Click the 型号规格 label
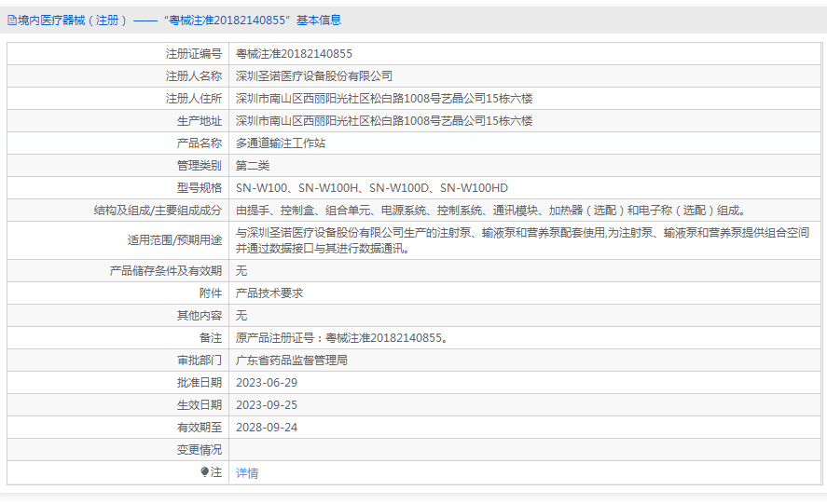The image size is (827, 504). (x=200, y=187)
